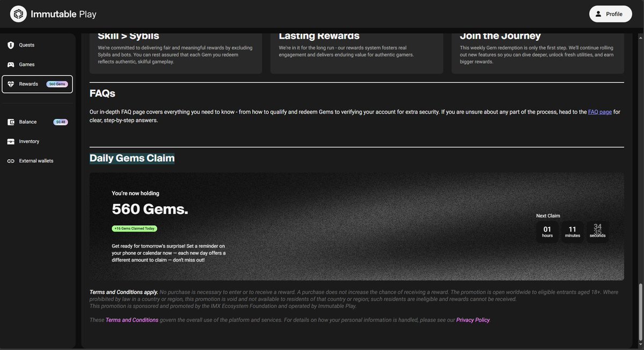Click the Profile person icon
Image resolution: width=644 pixels, height=350 pixels.
click(x=598, y=14)
